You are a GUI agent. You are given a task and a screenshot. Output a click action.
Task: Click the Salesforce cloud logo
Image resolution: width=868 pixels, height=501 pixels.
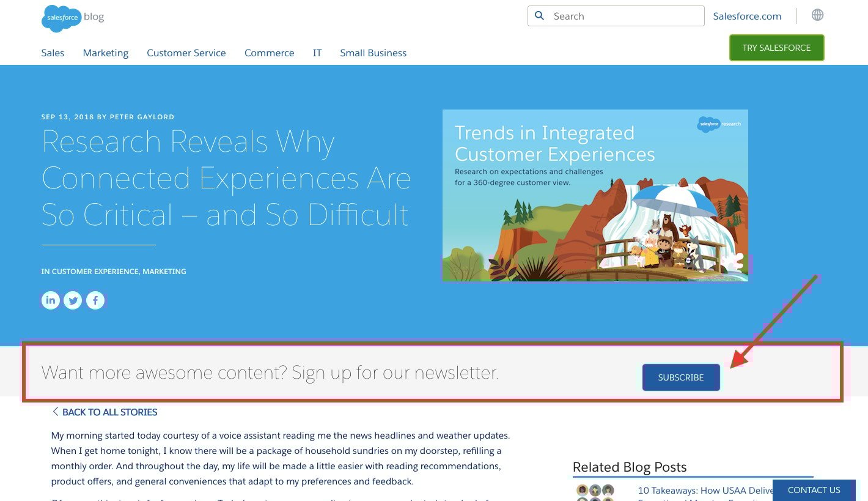(61, 18)
